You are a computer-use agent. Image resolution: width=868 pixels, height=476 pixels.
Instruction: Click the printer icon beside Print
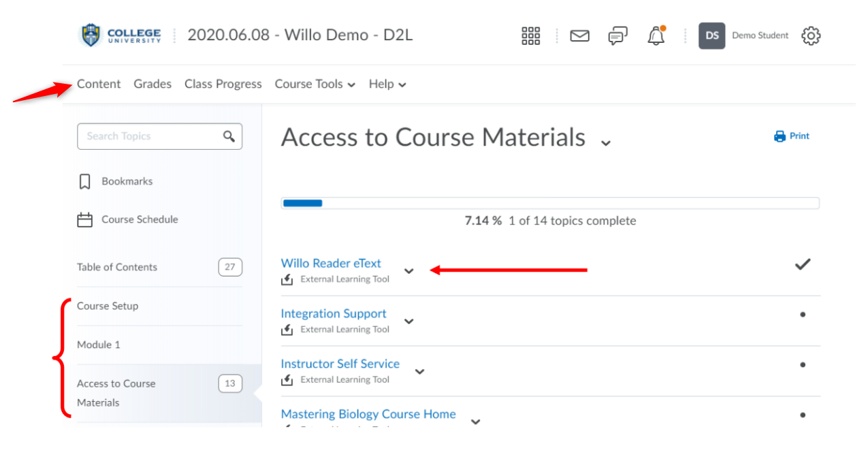[779, 136]
